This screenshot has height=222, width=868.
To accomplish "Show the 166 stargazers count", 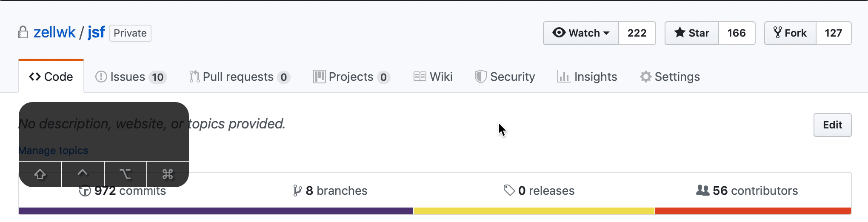I will coord(737,33).
